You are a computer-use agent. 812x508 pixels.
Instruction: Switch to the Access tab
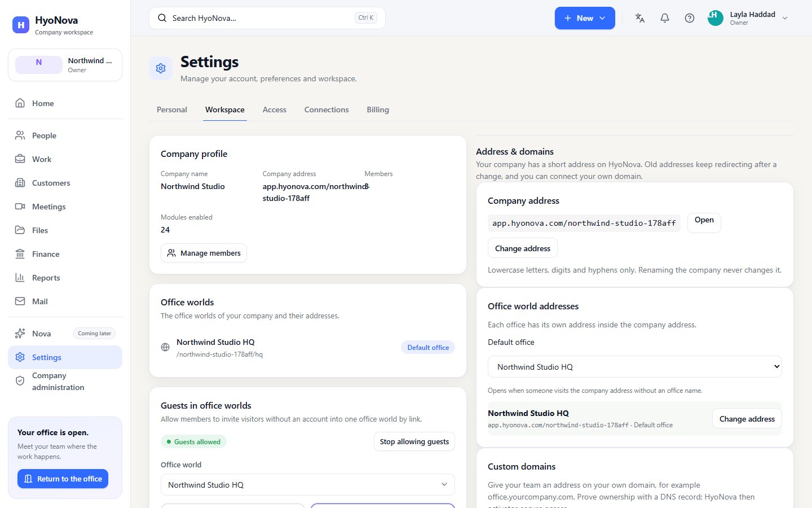click(x=275, y=110)
